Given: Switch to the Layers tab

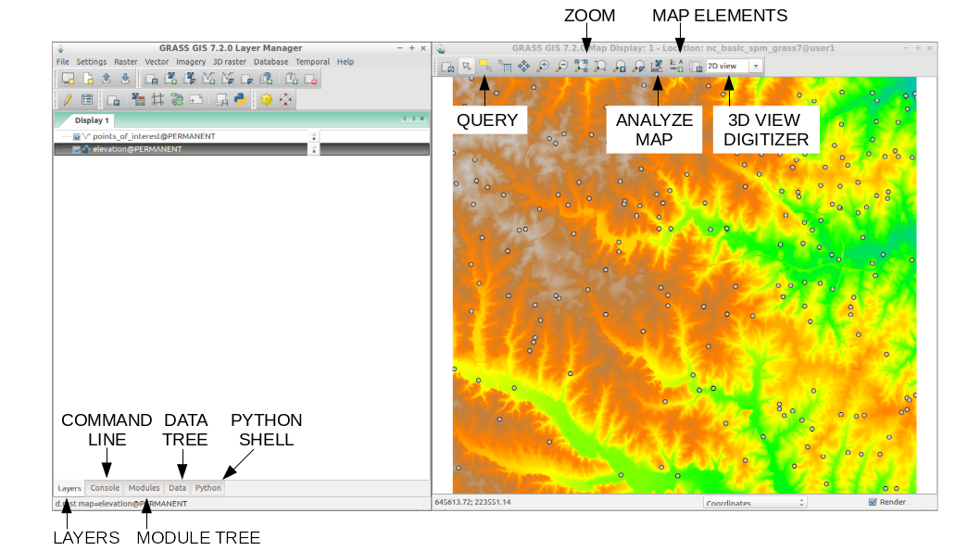Looking at the screenshot, I should 69,489.
